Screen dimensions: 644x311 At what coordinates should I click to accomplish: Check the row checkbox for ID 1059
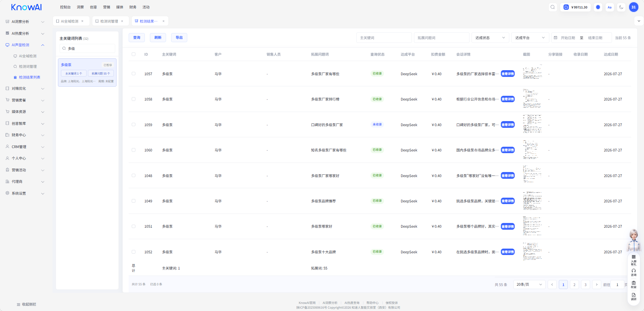pyautogui.click(x=134, y=124)
